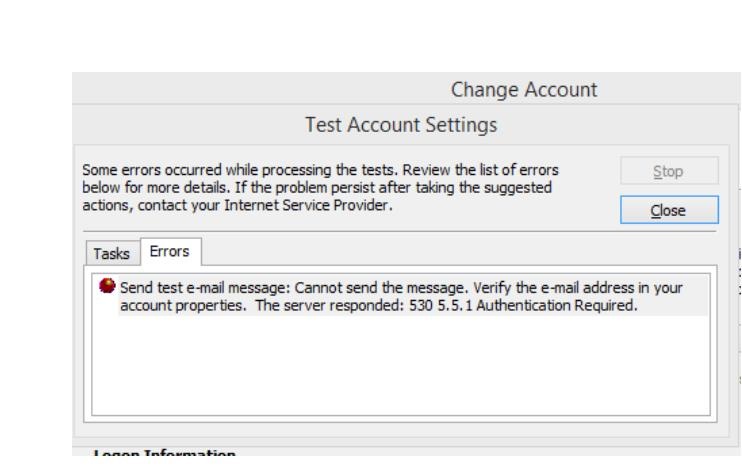Screen dimensions: 742x471
Task: Switch to the Tasks tab
Action: click(111, 253)
